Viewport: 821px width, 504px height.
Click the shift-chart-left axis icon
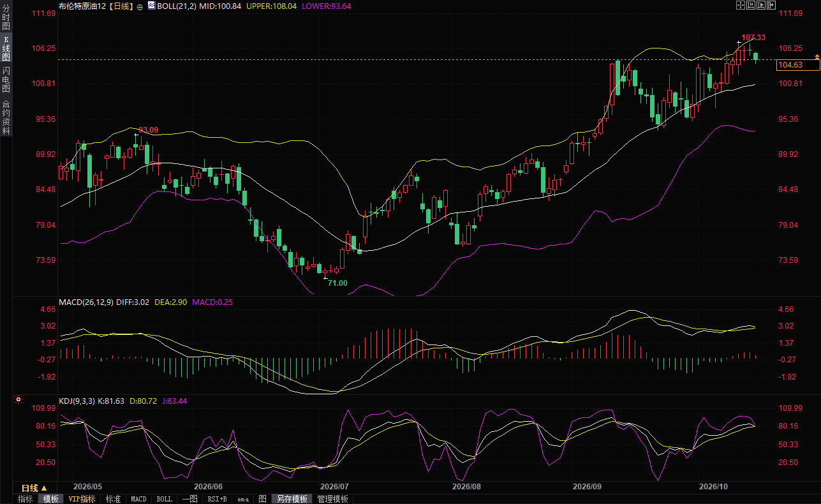coord(751,5)
